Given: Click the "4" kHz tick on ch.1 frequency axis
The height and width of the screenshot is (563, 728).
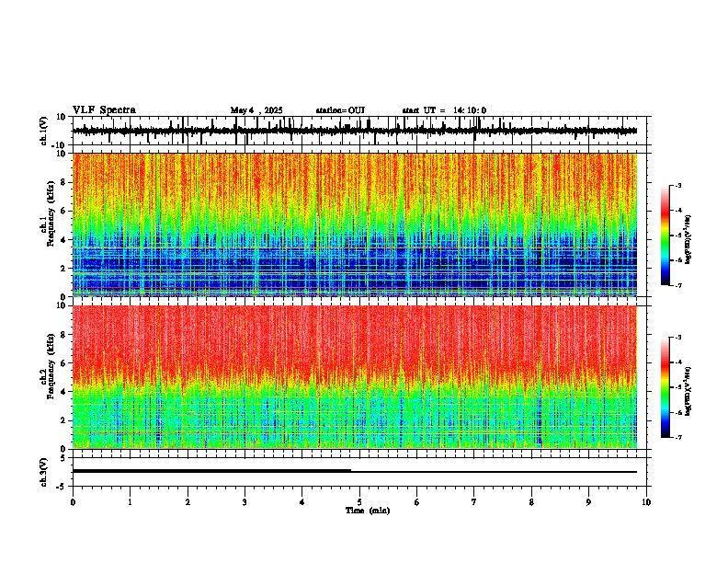Looking at the screenshot, I should coord(64,240).
